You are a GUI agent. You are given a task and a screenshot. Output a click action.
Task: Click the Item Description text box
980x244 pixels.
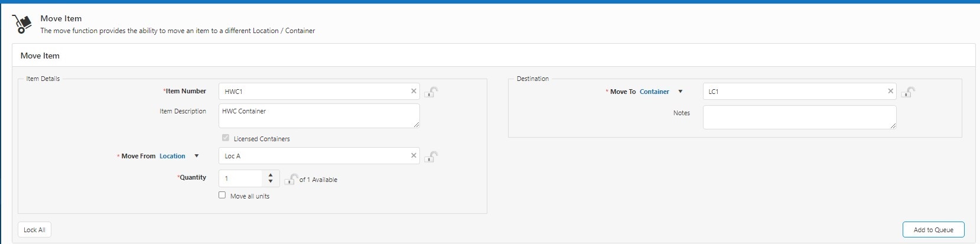[318, 116]
